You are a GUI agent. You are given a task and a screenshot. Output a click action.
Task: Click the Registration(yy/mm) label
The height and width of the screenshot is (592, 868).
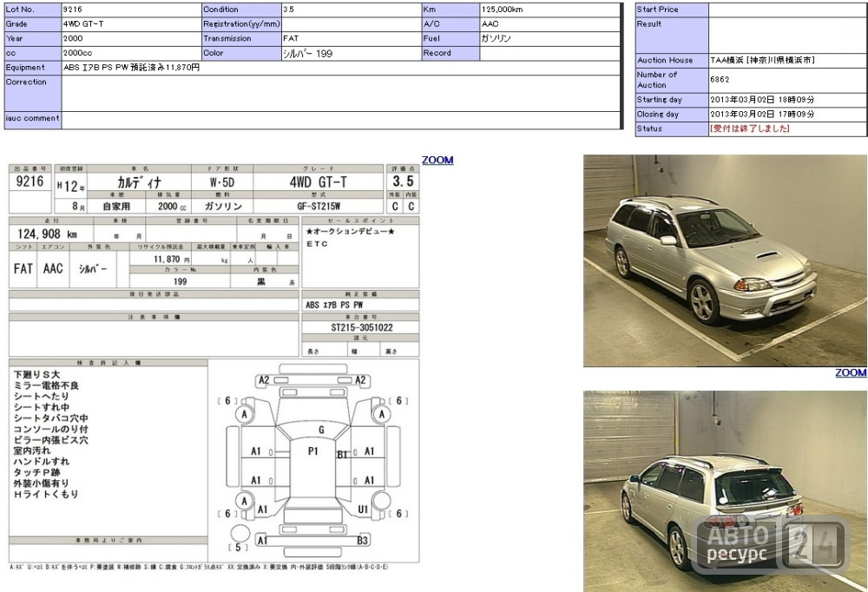242,23
